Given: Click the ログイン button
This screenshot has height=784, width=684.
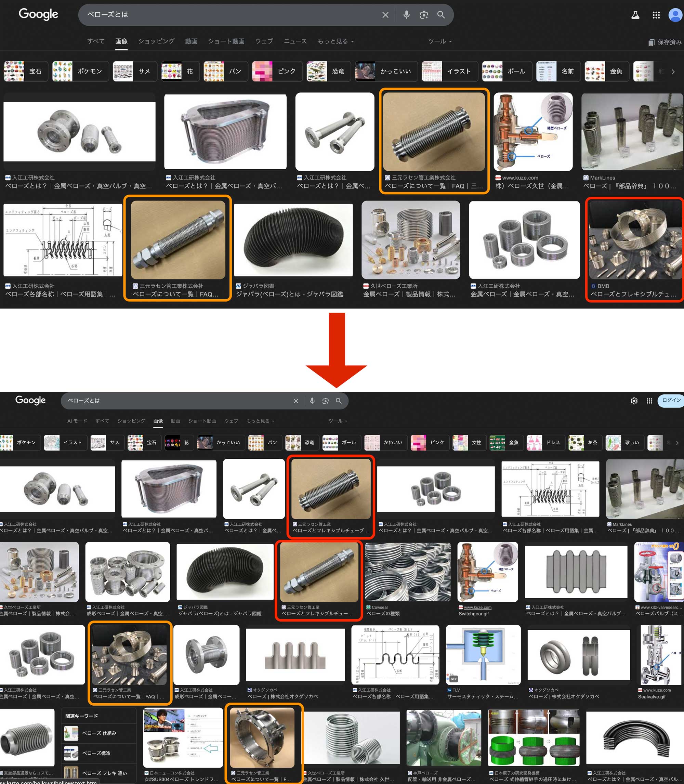Looking at the screenshot, I should pos(671,401).
